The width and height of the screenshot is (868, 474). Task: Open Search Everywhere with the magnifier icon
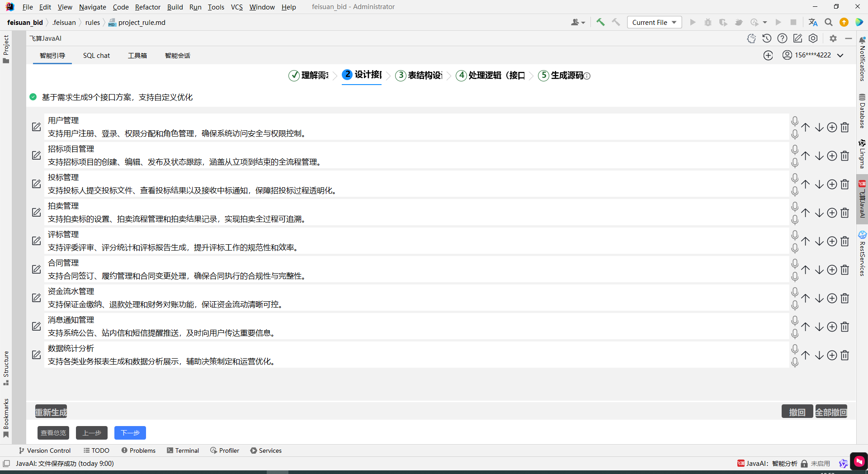click(829, 22)
